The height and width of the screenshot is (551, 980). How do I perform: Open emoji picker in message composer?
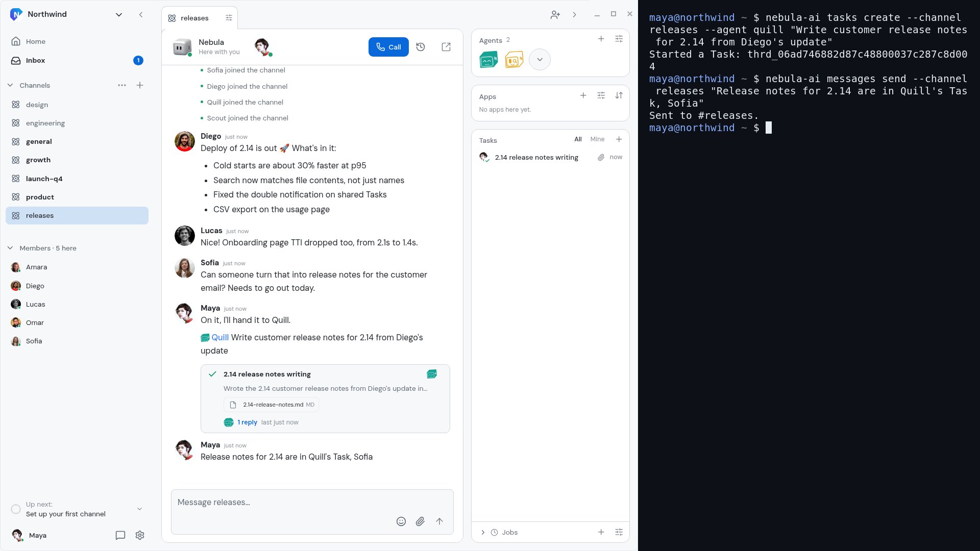pyautogui.click(x=401, y=521)
